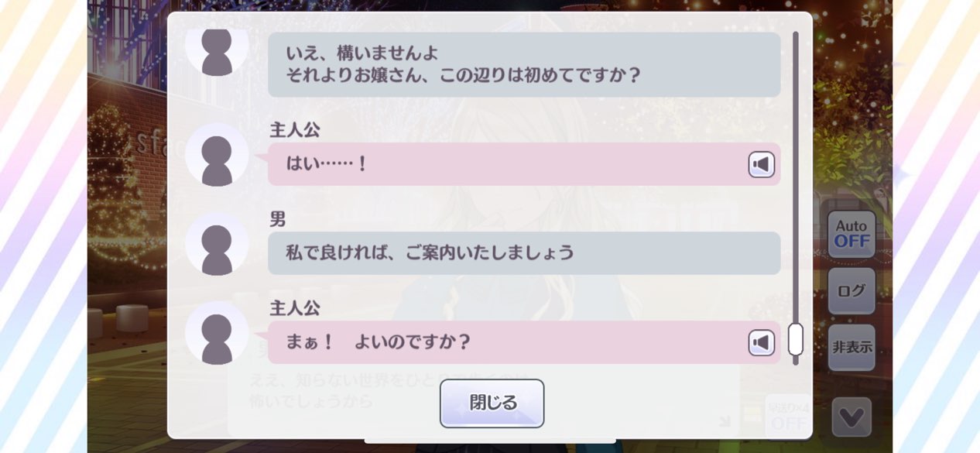Click 主人公 avatar next to まぁ！ message
Screen dimensions: 980x453
(217, 333)
